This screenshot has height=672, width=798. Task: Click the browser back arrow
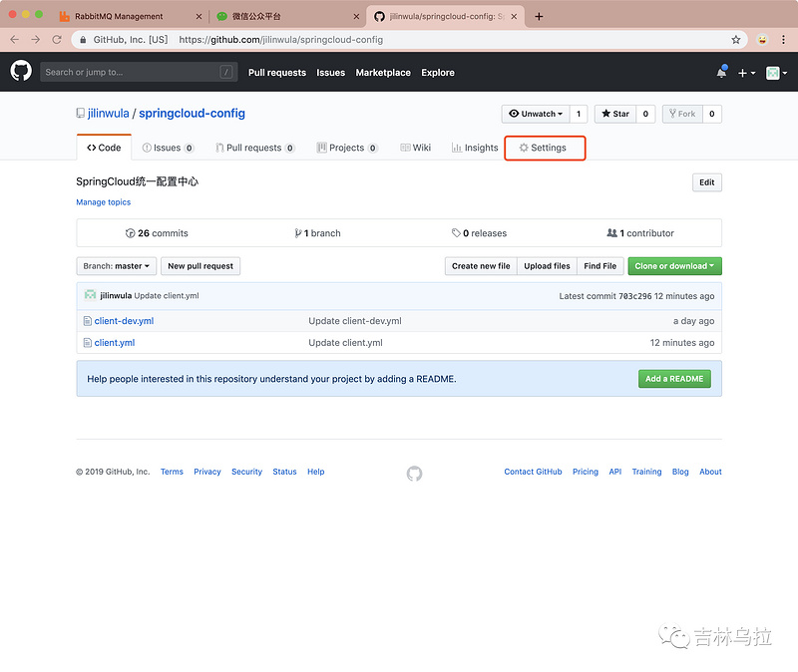14,40
